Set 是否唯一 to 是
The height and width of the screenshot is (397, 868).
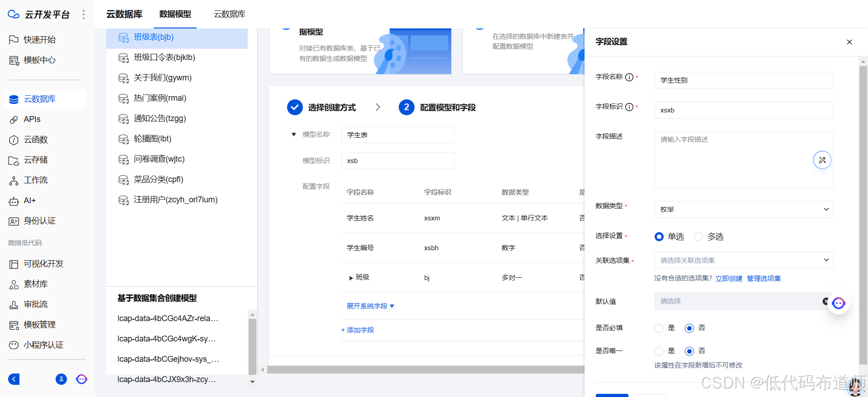[x=659, y=351]
